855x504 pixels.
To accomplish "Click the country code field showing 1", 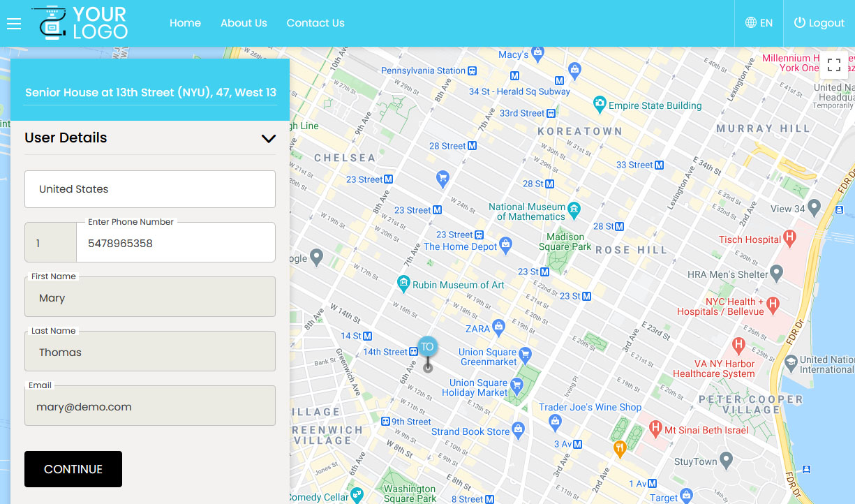I will click(x=50, y=243).
